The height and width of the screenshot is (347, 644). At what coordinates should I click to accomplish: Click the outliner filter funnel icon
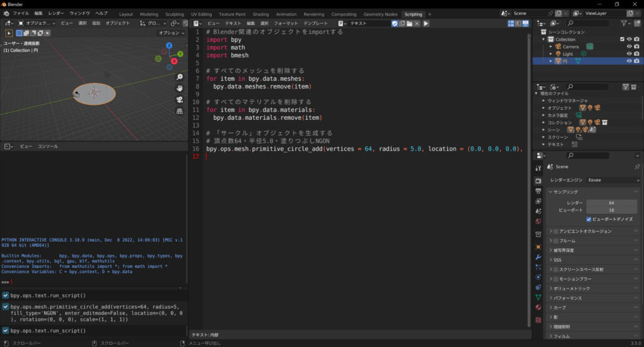(x=625, y=23)
